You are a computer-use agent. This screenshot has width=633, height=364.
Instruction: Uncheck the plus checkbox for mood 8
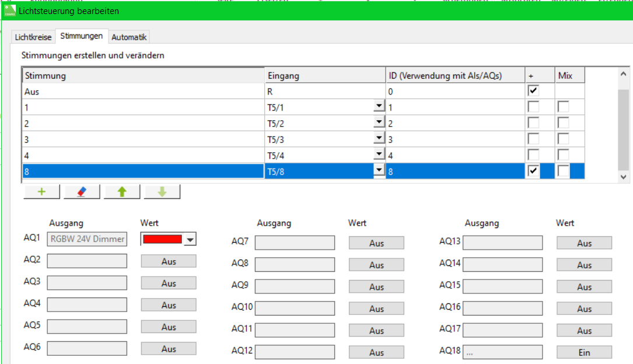533,171
